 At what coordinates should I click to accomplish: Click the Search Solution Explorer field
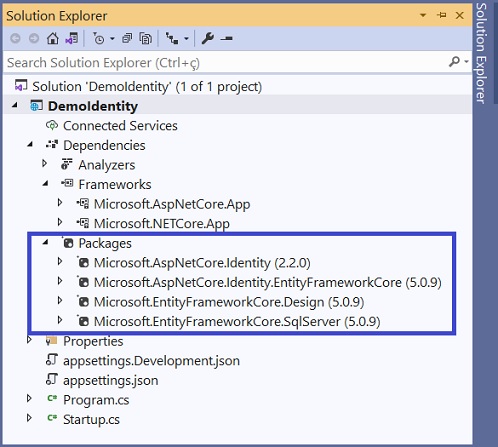(x=227, y=62)
